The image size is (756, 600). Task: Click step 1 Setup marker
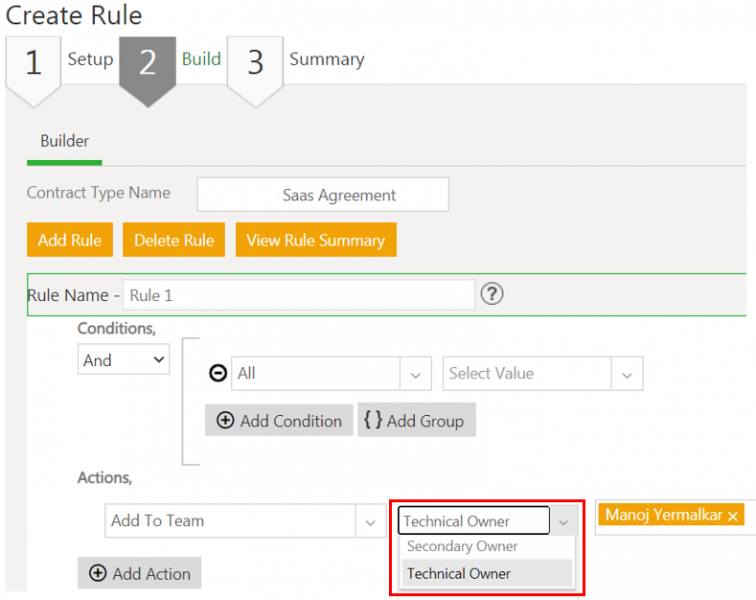click(33, 63)
